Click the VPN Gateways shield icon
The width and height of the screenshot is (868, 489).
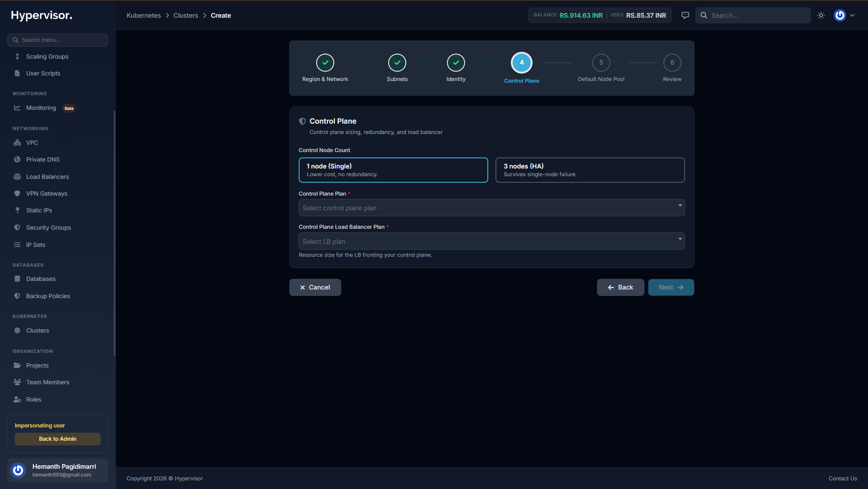(x=17, y=193)
